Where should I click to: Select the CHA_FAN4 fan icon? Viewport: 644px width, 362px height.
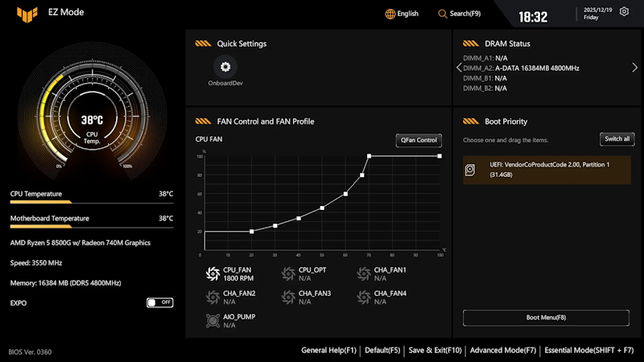click(x=364, y=297)
